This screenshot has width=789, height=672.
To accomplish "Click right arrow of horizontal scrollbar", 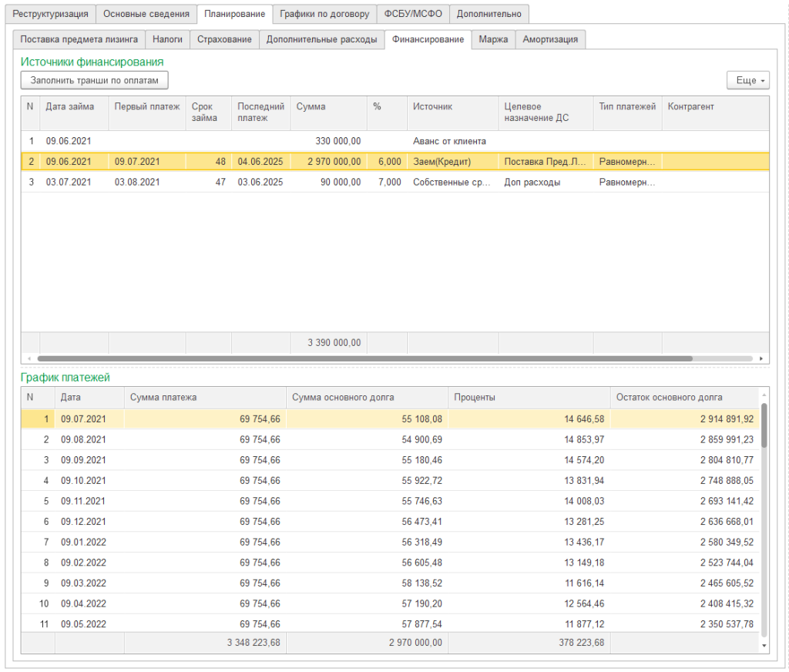I will tap(761, 358).
